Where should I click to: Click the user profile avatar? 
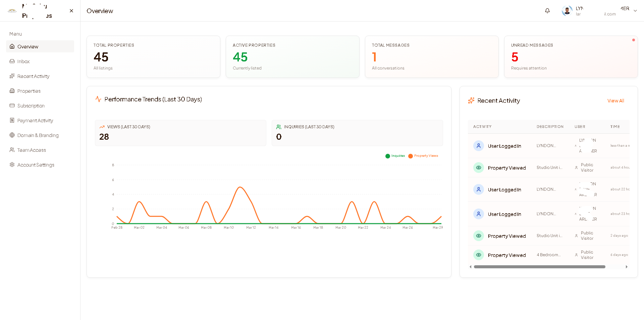coord(567,11)
